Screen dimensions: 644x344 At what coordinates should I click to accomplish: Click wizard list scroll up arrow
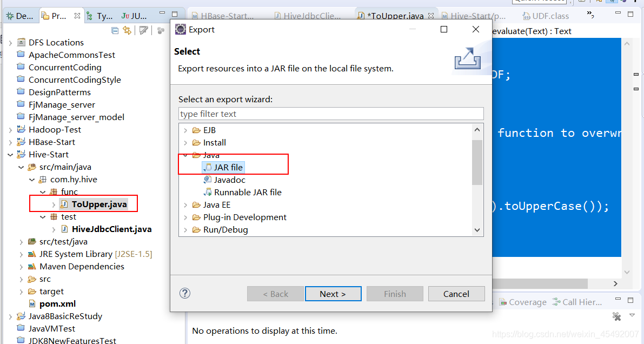477,130
